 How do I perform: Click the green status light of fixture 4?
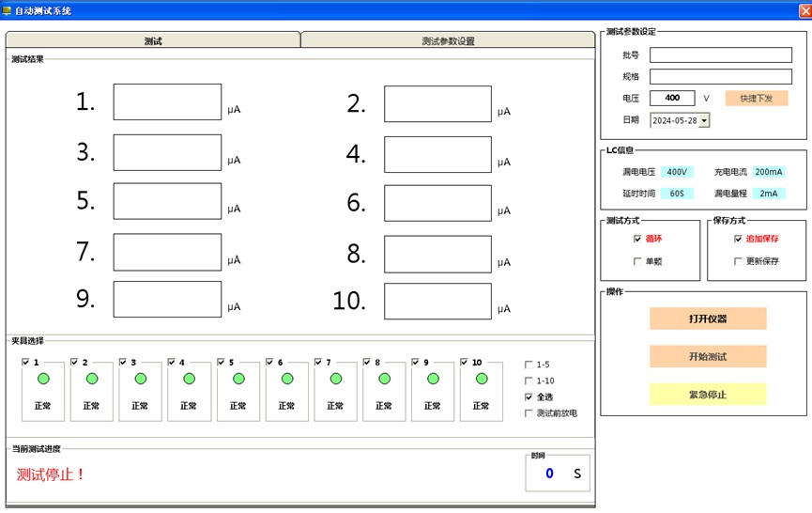click(x=190, y=379)
